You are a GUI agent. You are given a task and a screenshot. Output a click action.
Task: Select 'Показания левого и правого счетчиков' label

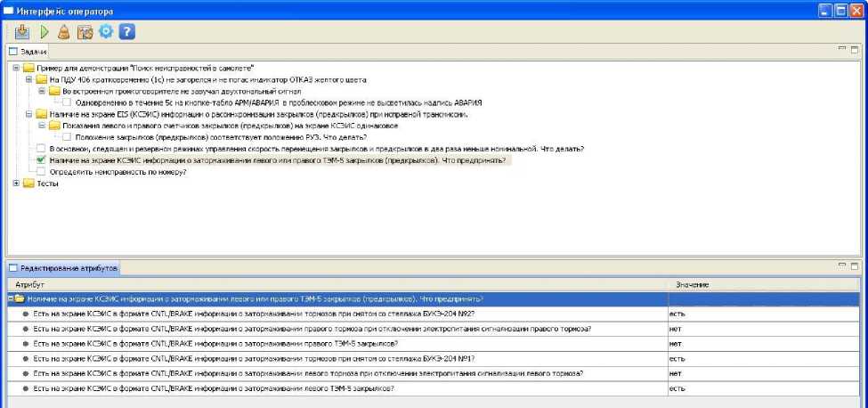pos(230,126)
